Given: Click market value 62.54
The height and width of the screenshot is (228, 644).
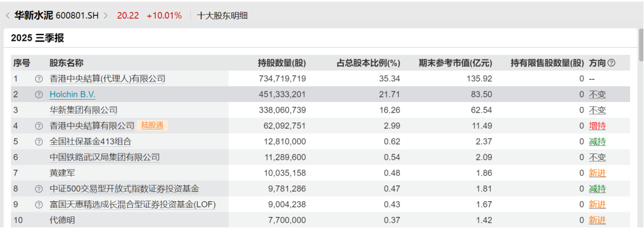Looking at the screenshot, I should pyautogui.click(x=482, y=110).
